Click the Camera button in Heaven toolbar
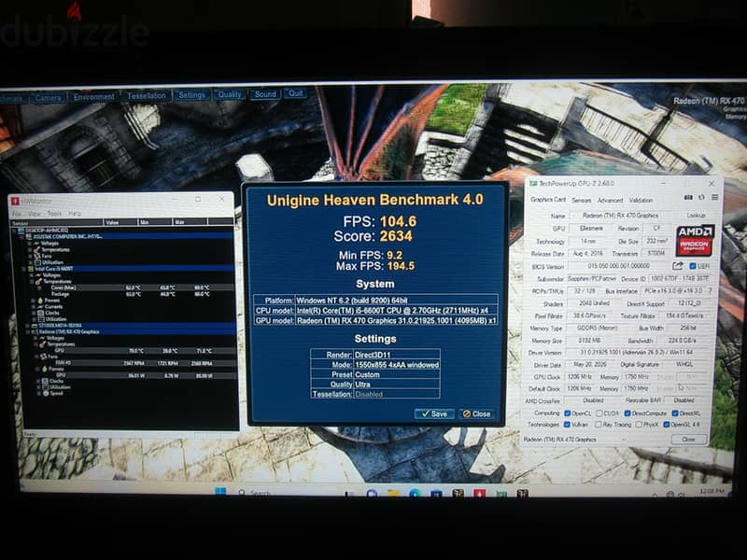Viewport: 747px width, 560px height. [x=49, y=98]
